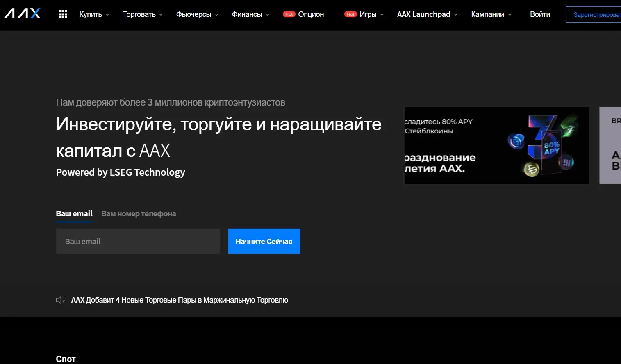This screenshot has width=621, height=364.
Task: Click the AAX logo
Action: [x=22, y=14]
